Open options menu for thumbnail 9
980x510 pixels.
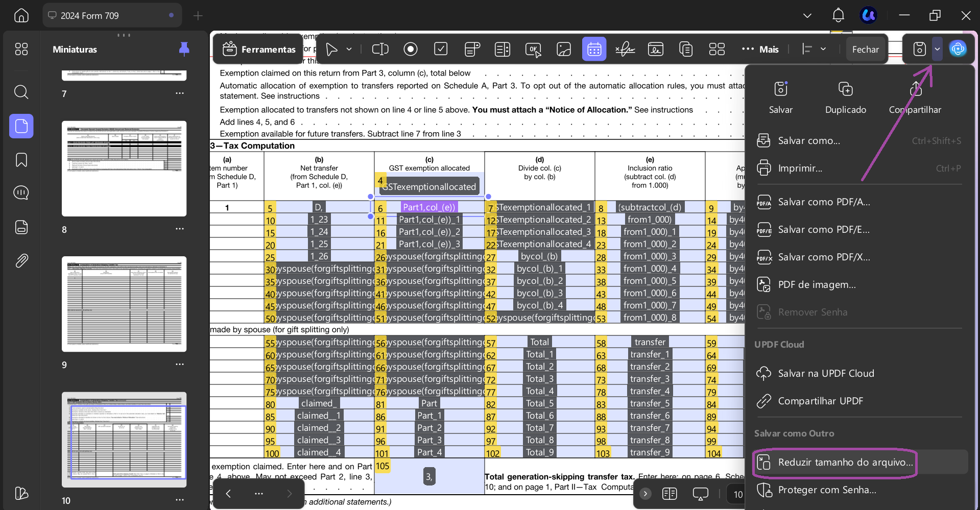180,364
